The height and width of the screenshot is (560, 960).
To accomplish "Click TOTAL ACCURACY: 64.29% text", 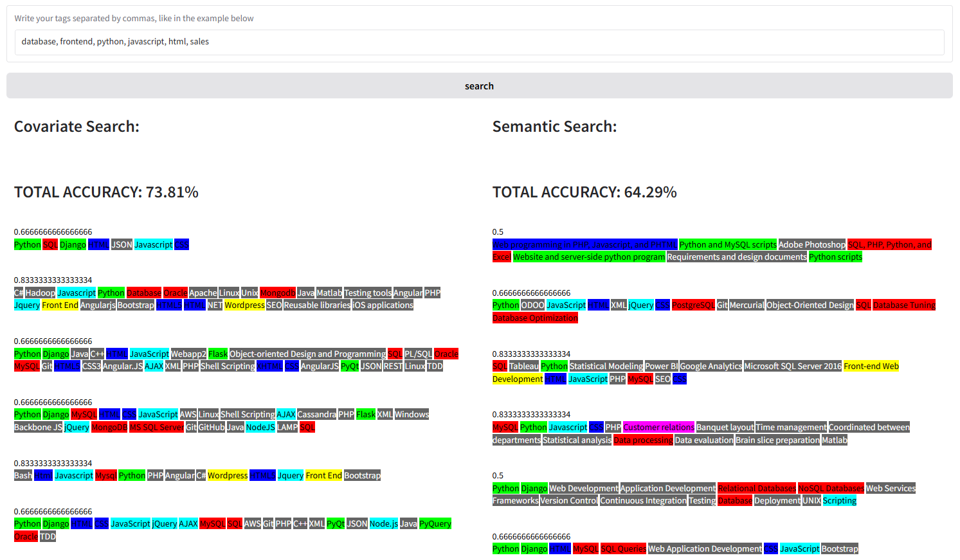I will point(584,192).
